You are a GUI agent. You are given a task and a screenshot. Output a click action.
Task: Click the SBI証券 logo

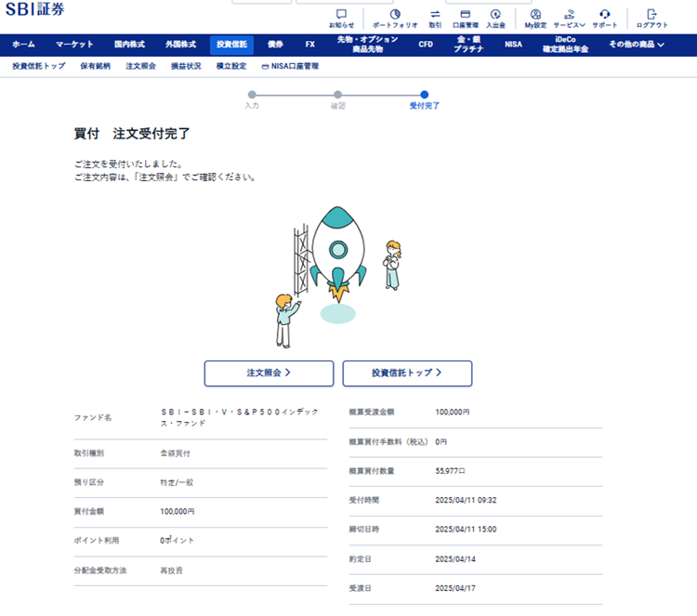click(34, 9)
